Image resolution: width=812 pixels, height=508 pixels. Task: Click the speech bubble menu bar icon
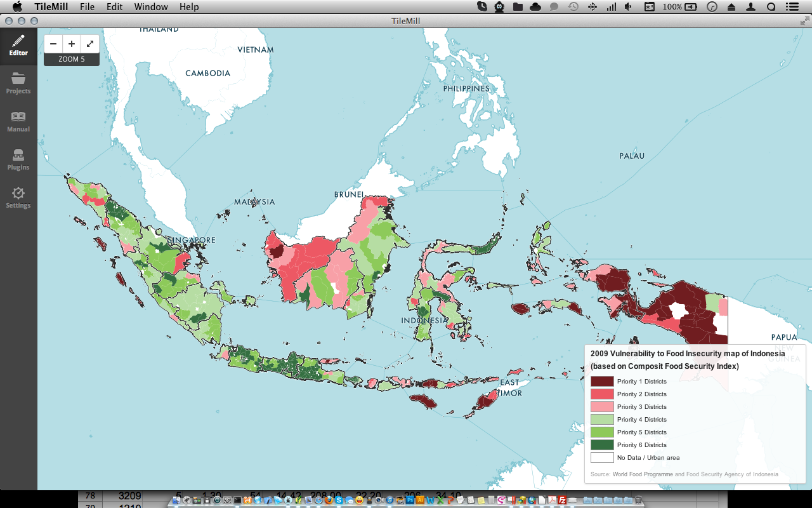point(554,6)
